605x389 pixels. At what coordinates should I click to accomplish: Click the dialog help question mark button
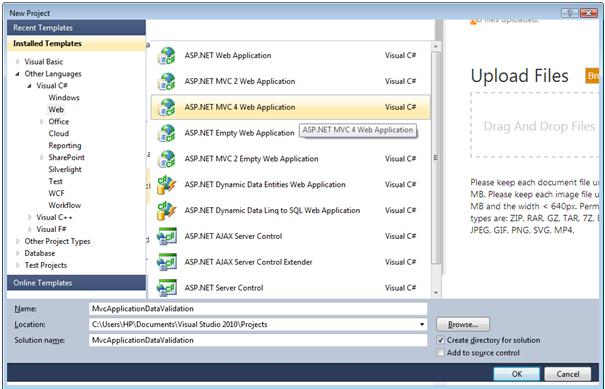pyautogui.click(x=569, y=13)
